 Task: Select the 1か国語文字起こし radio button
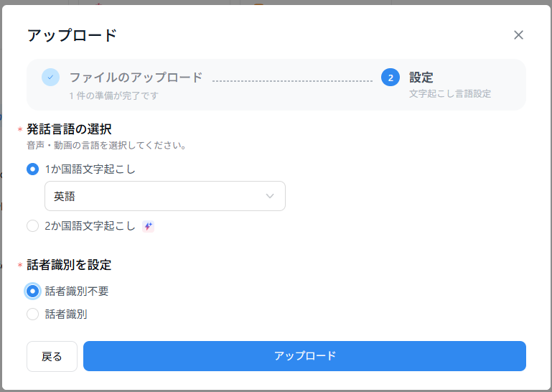click(32, 169)
